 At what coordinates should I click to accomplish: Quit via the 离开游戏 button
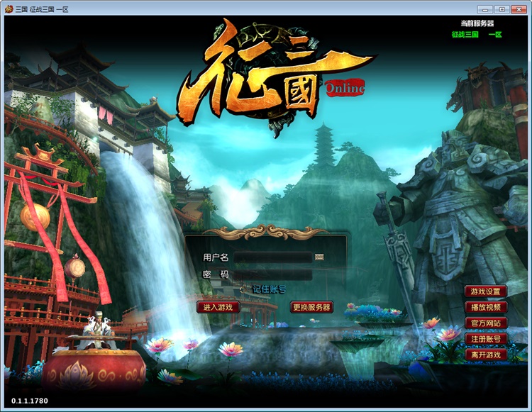(486, 355)
